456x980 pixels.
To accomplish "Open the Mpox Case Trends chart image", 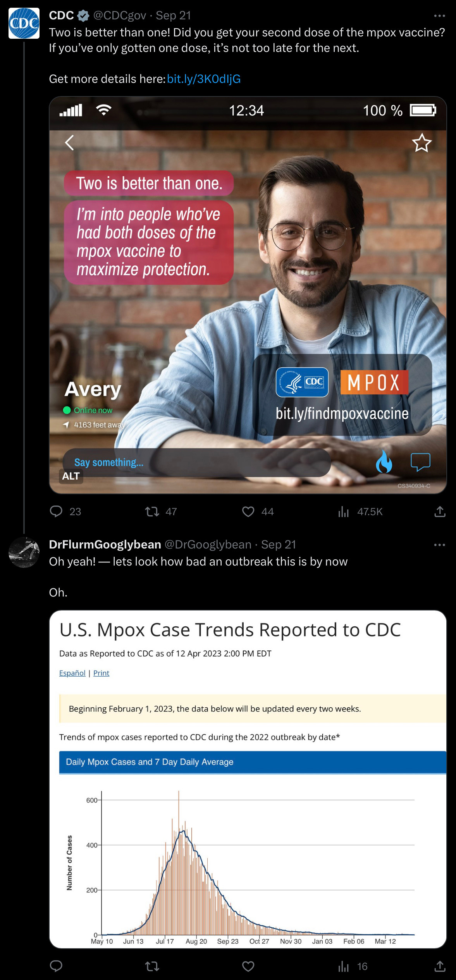I will click(248, 779).
